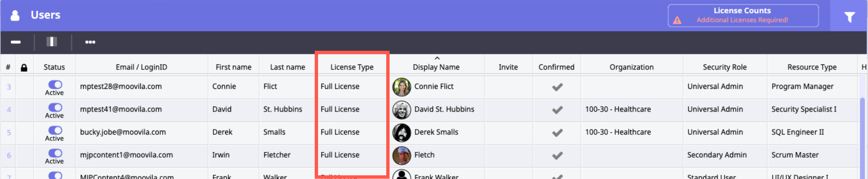The image size is (868, 179).
Task: Click the License Type column header
Action: (352, 67)
